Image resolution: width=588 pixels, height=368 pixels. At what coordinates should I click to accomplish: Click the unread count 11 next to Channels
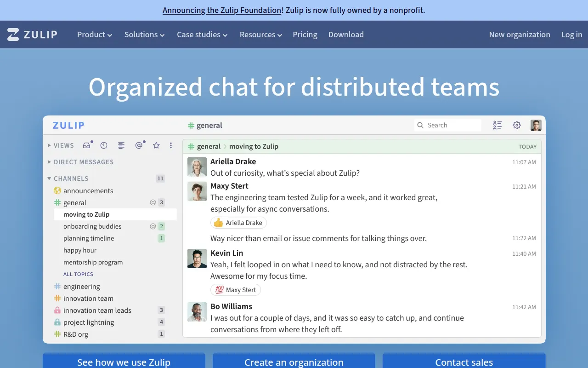tap(160, 178)
